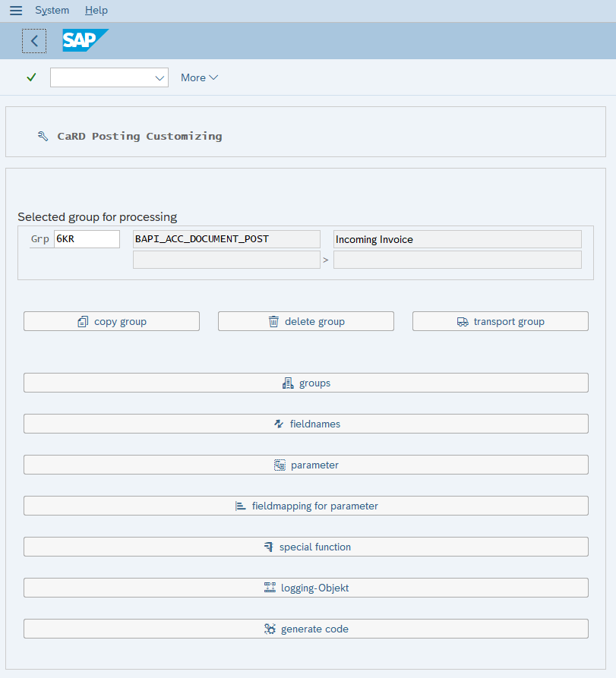Expand the More menu
The width and height of the screenshot is (616, 678).
tap(199, 78)
